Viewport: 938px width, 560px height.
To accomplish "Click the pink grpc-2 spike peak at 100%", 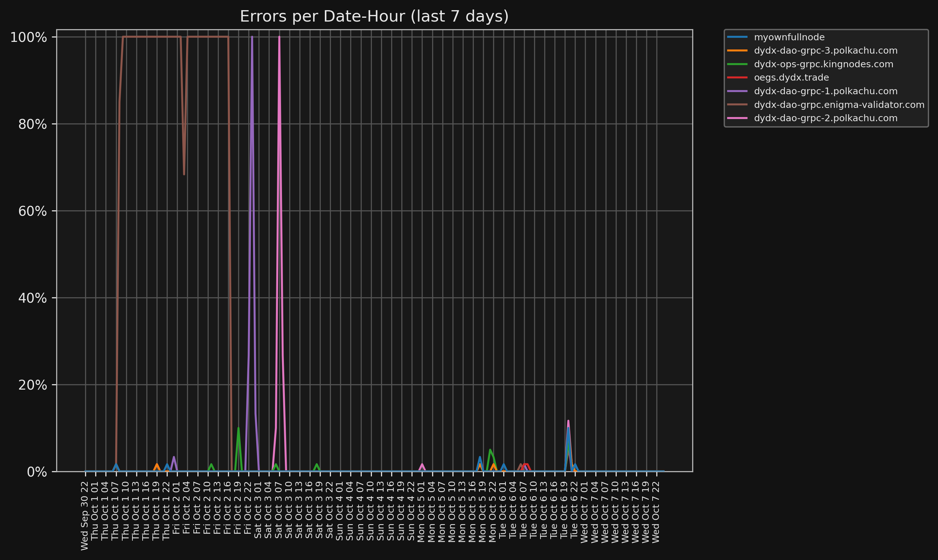I will [279, 37].
